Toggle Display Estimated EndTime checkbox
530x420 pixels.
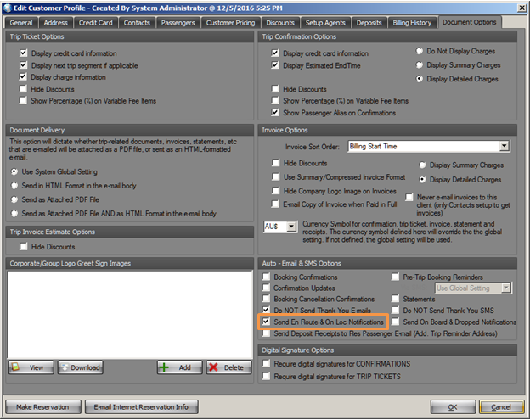(x=275, y=64)
